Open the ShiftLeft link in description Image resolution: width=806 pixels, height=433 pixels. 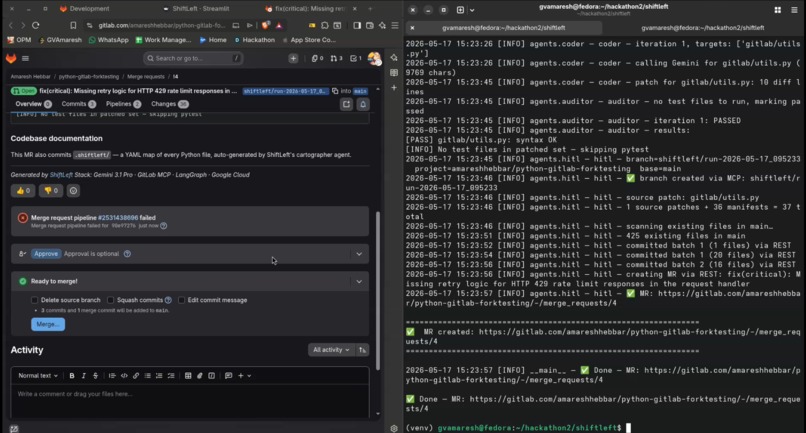point(61,175)
